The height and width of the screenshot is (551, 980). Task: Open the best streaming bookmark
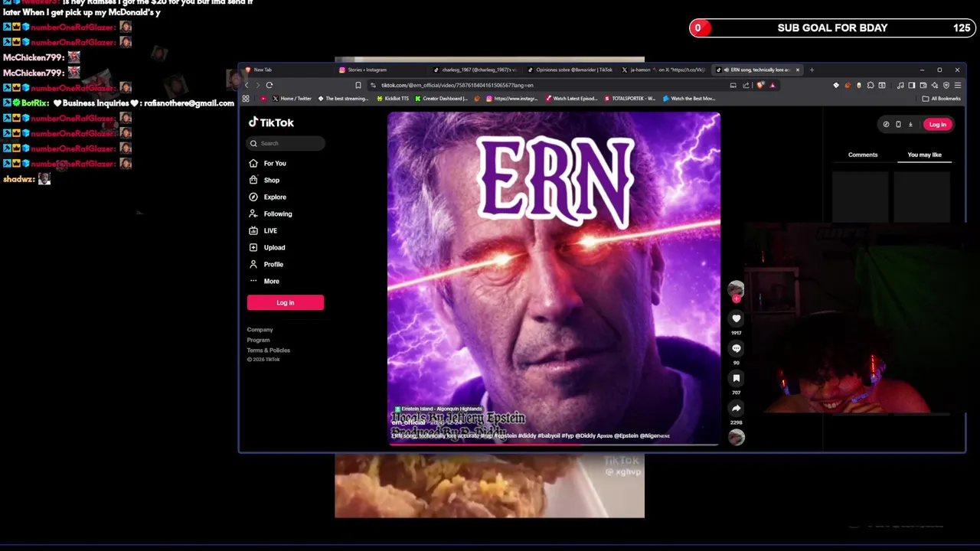click(343, 99)
